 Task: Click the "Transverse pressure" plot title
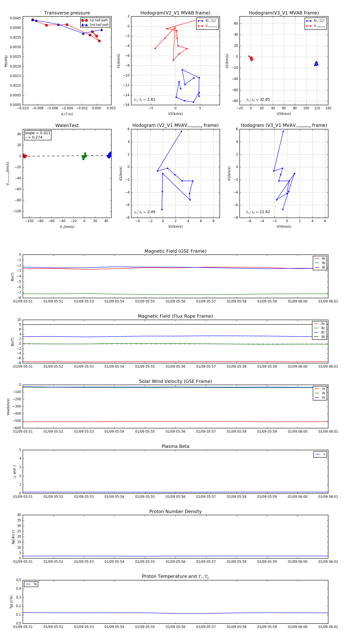pyautogui.click(x=67, y=13)
